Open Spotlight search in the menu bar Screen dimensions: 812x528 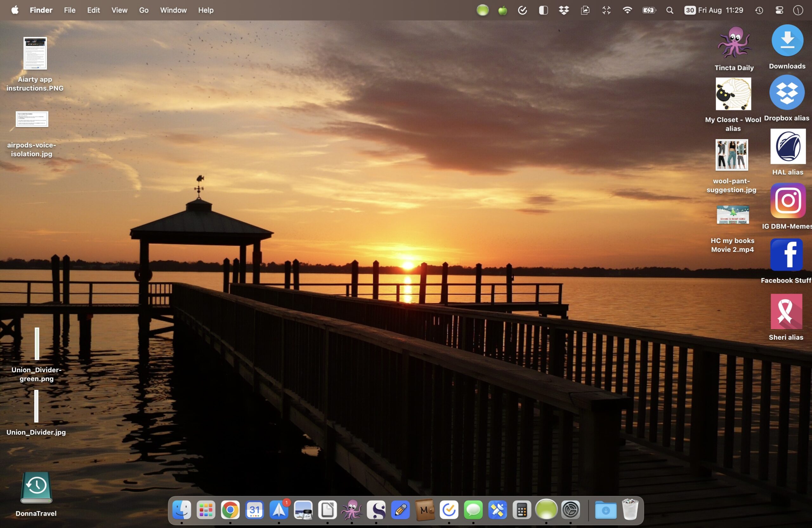[670, 10]
